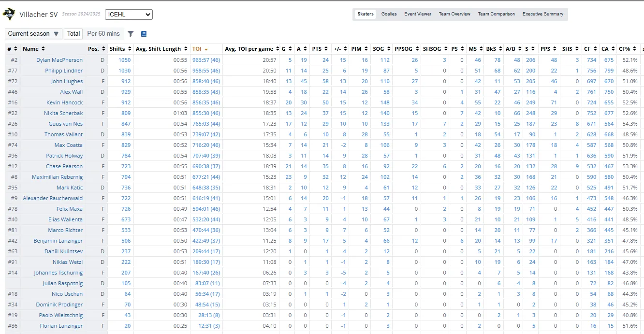Sort by PTS column sort icon
This screenshot has height=334, width=644.
(x=325, y=49)
